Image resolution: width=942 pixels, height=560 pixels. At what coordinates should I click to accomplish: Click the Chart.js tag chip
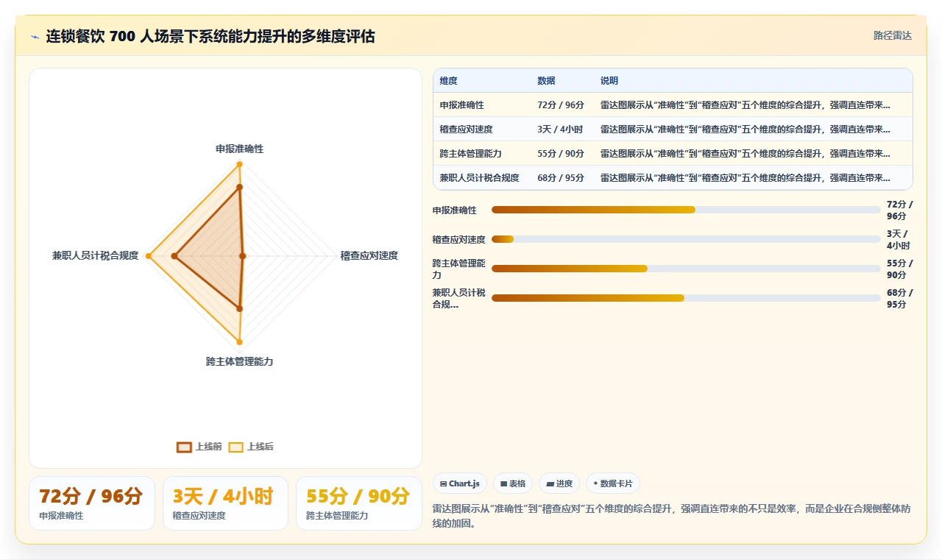(x=460, y=483)
